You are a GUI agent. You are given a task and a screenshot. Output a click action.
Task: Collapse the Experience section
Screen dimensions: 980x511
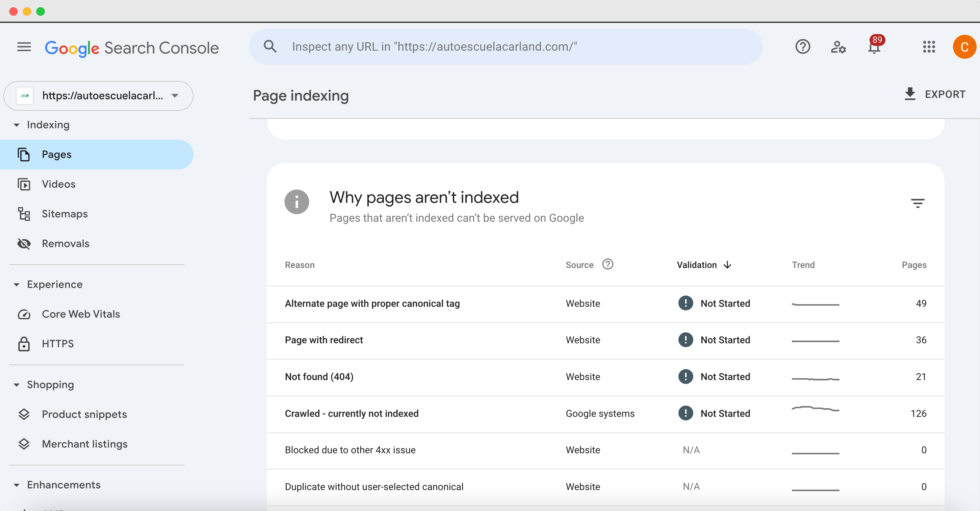click(x=16, y=285)
